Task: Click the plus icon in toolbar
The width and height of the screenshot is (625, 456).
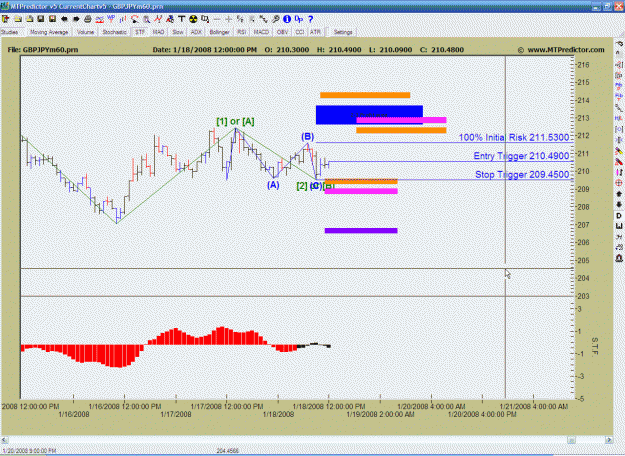Action: click(x=228, y=19)
